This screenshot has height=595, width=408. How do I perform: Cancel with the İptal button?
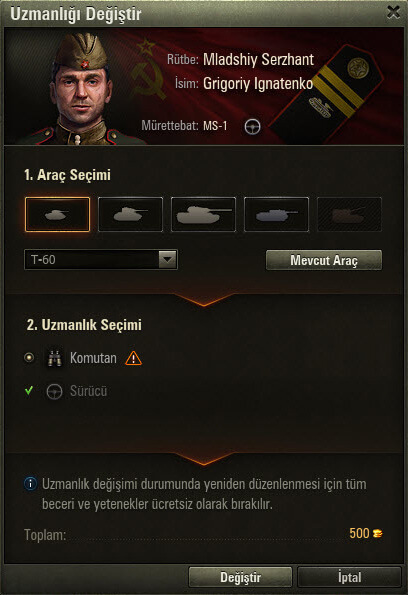pyautogui.click(x=349, y=577)
